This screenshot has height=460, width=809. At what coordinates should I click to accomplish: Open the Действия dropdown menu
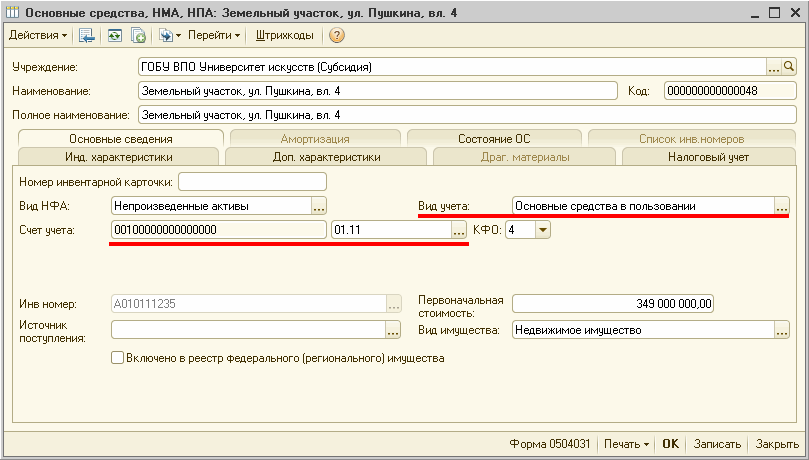pos(38,35)
